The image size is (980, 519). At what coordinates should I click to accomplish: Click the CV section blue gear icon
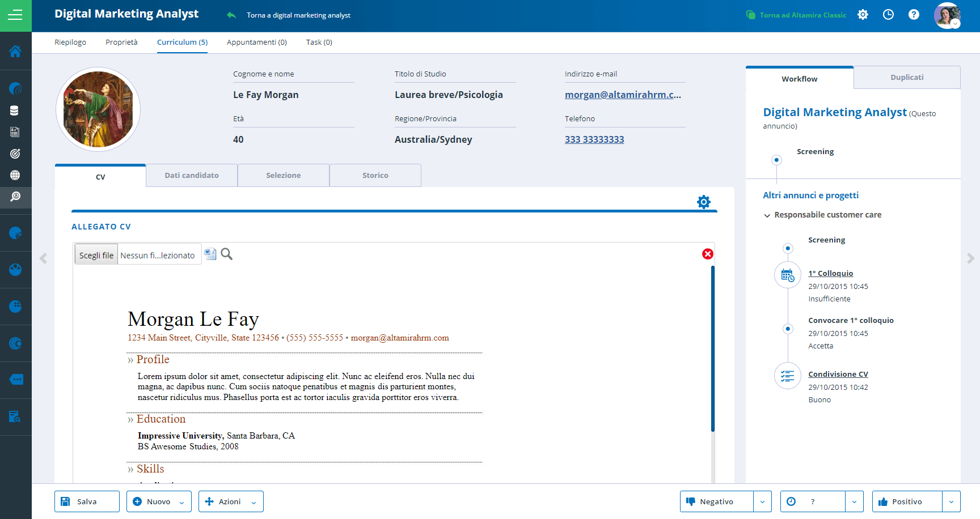(703, 202)
